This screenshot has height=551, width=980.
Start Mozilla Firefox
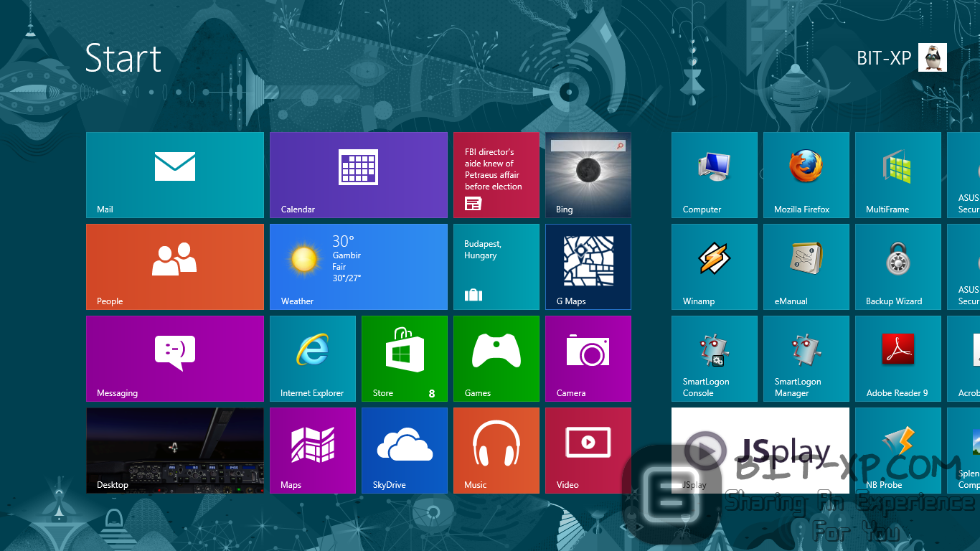(806, 174)
